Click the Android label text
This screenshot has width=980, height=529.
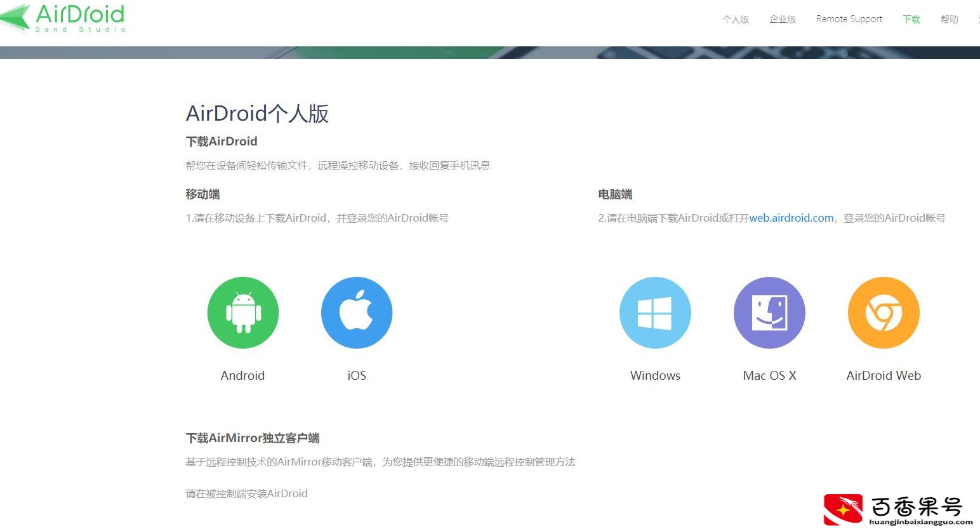click(x=242, y=375)
